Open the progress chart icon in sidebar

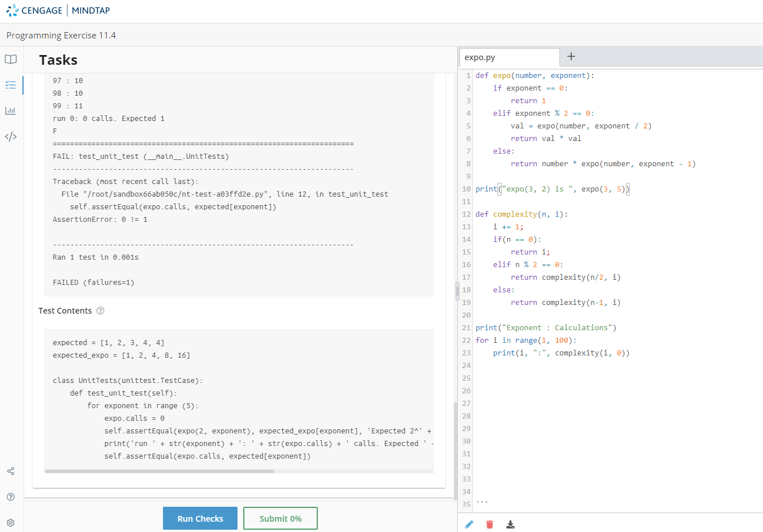click(x=10, y=111)
